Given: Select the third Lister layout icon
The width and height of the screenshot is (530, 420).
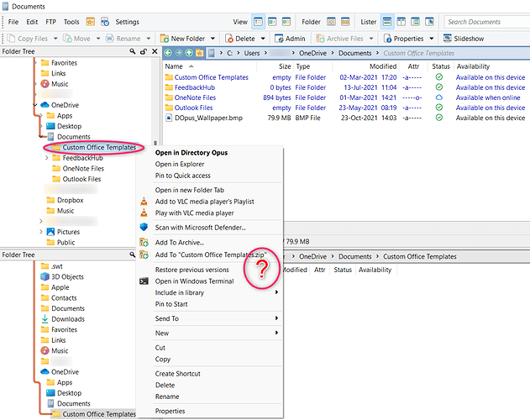Looking at the screenshot, I should pyautogui.click(x=415, y=22).
